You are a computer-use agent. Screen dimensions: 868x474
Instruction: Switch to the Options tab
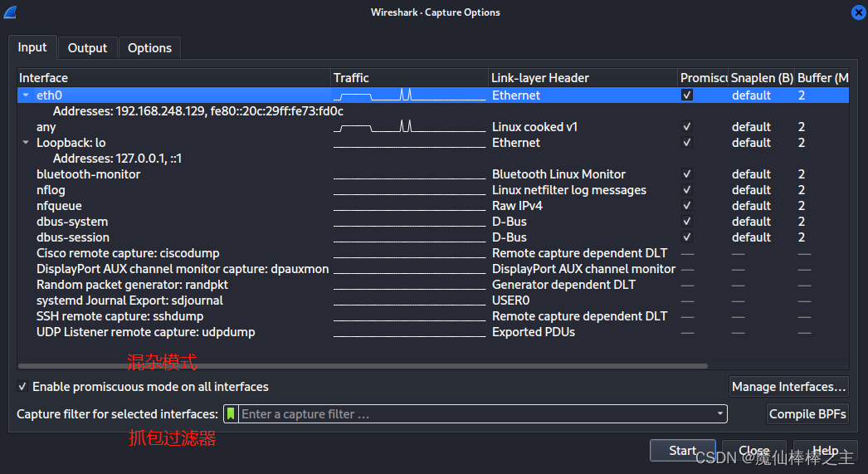click(149, 48)
